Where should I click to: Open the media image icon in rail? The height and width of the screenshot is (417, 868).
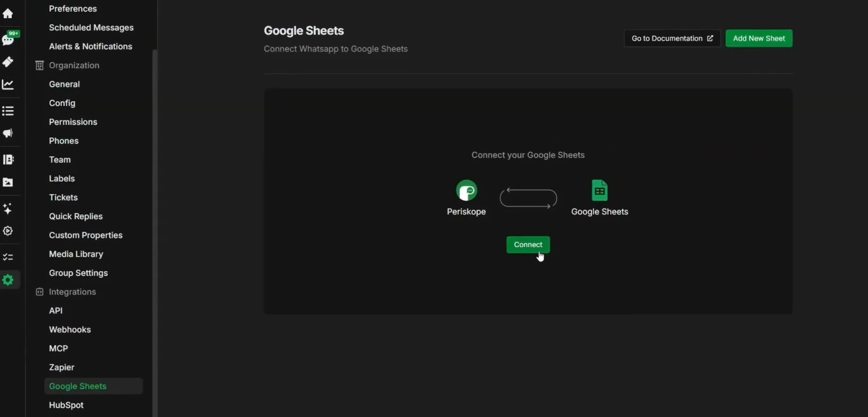(7, 182)
